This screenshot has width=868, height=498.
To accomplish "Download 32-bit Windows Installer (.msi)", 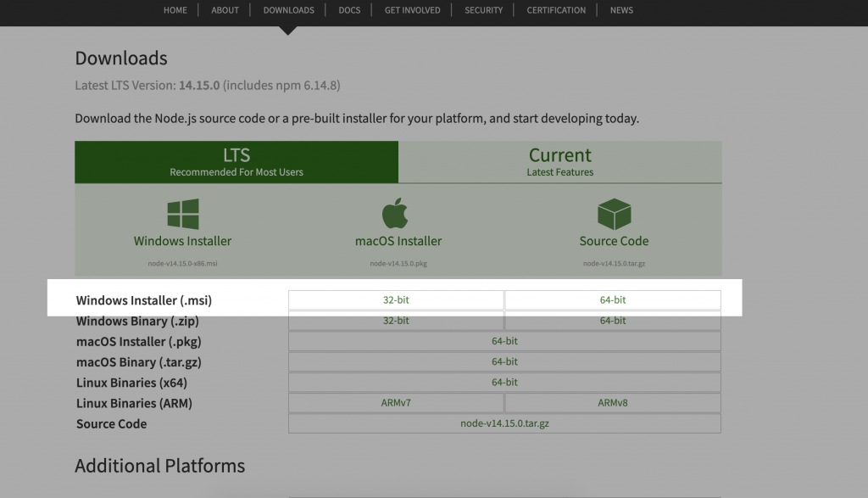I will (x=396, y=299).
